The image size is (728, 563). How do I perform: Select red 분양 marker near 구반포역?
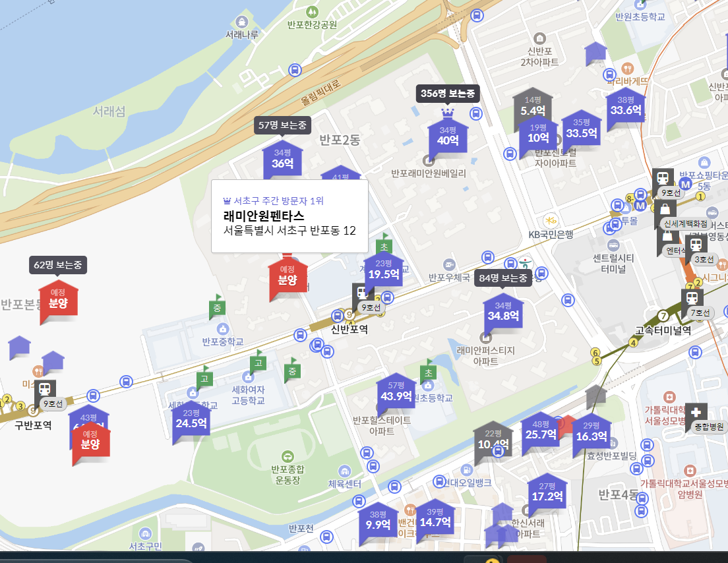click(x=90, y=440)
